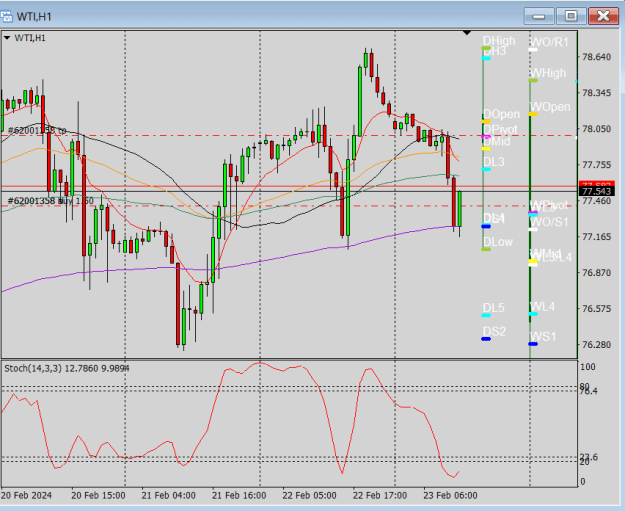Click the WTI,H1 chart window icon
The height and width of the screenshot is (511, 625).
click(7, 16)
